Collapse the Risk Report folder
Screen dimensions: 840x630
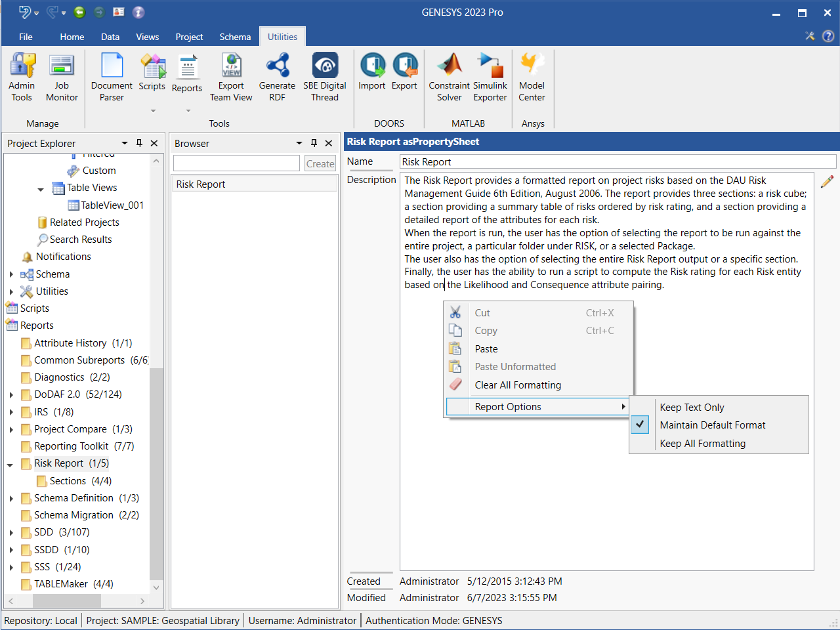tap(10, 465)
